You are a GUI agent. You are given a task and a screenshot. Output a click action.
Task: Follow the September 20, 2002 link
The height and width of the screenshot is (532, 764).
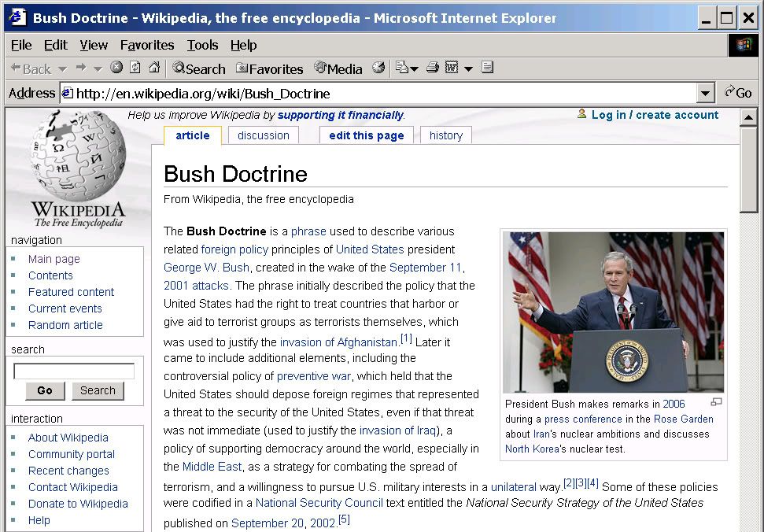(x=283, y=523)
